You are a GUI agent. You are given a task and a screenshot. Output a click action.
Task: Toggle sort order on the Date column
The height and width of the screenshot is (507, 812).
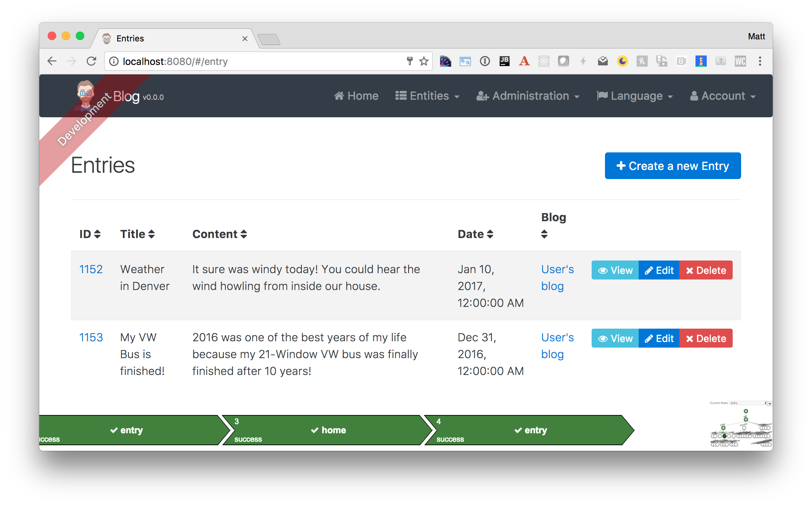475,234
